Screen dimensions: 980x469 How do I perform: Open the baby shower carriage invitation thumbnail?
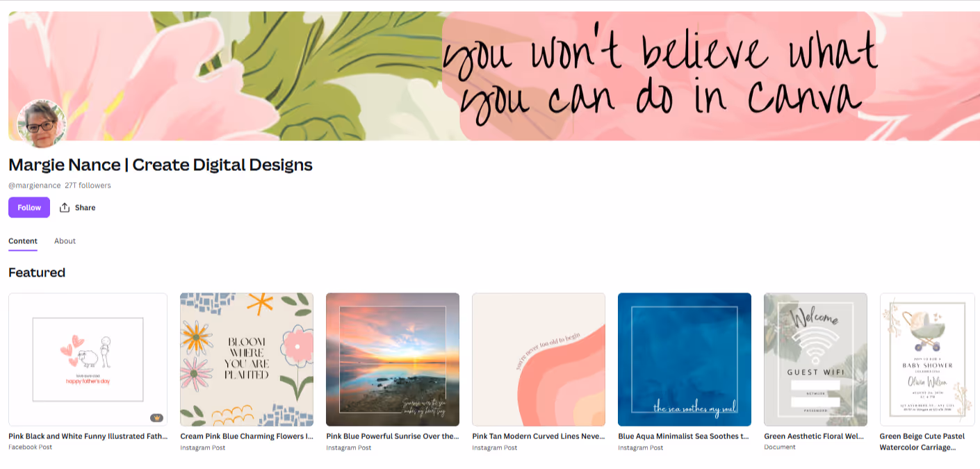(927, 359)
